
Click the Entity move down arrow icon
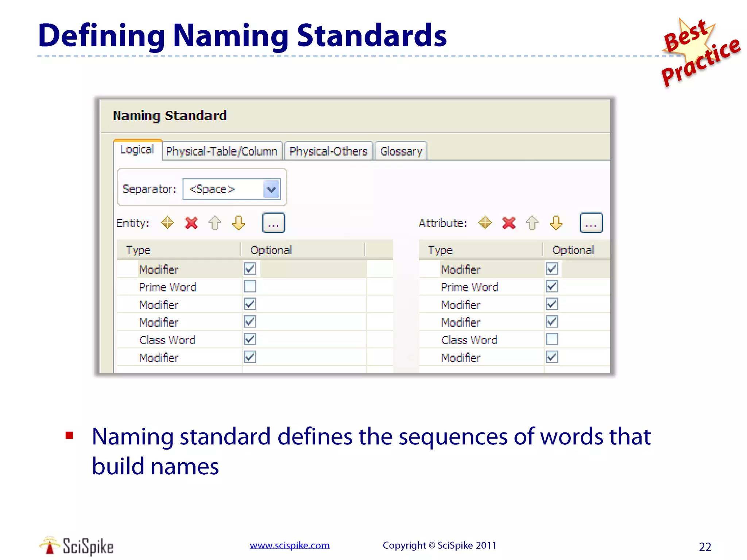[x=239, y=223]
